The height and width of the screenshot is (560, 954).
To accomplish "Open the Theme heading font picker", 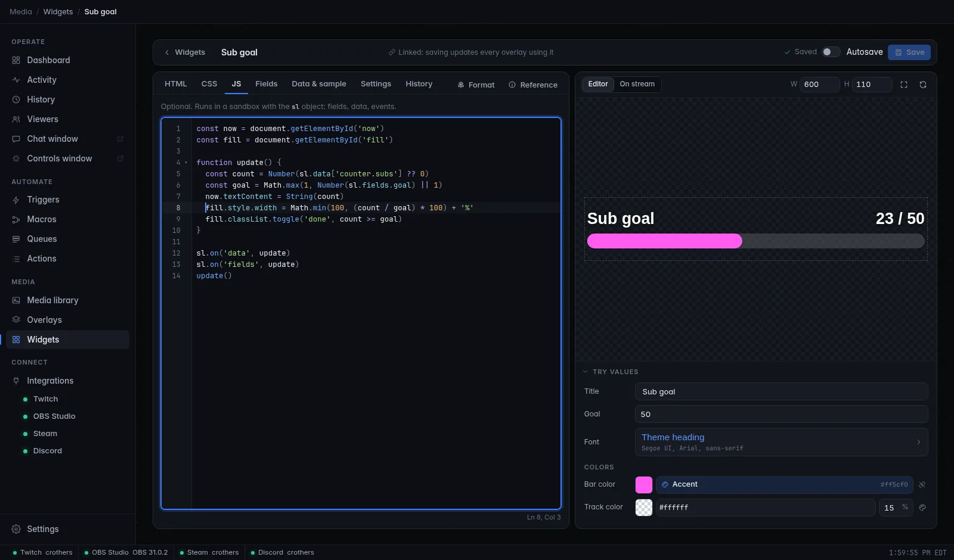I will [x=781, y=442].
